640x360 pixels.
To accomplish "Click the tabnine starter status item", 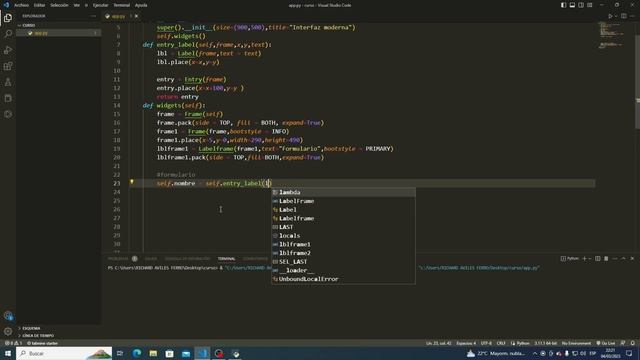I will coord(42,343).
